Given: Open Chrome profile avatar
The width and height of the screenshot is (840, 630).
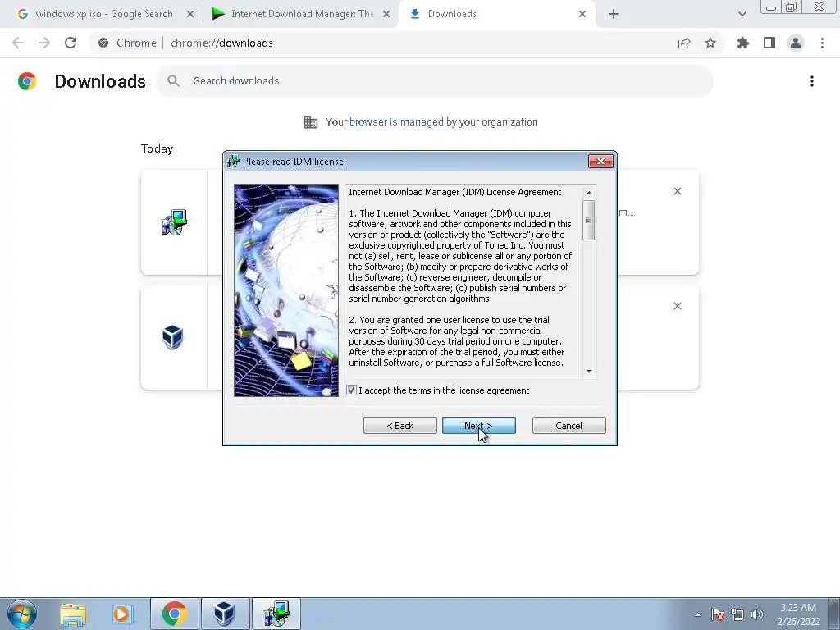Looking at the screenshot, I should [x=796, y=43].
